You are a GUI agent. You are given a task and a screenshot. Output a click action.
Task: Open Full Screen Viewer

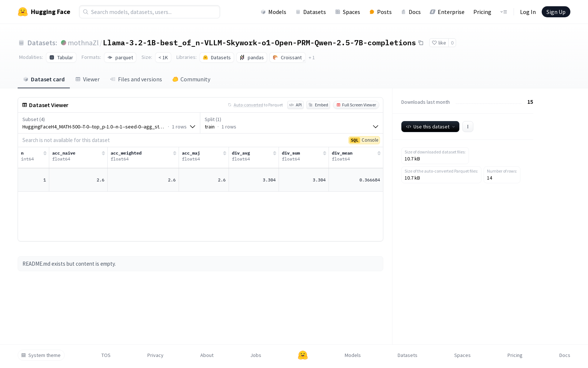coord(356,105)
